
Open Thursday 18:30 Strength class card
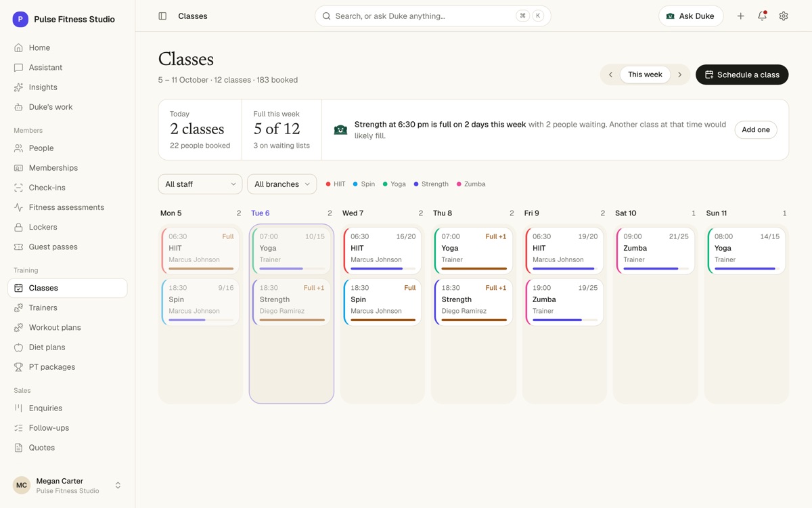[474, 302]
